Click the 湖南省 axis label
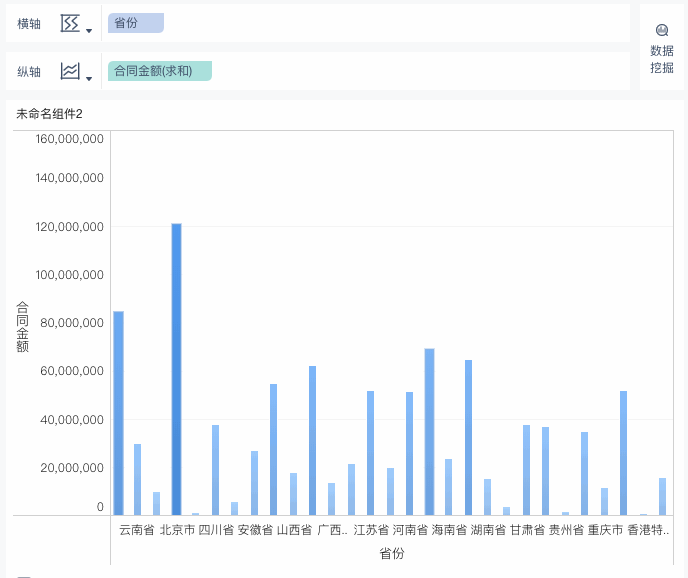The width and height of the screenshot is (688, 578). (488, 530)
